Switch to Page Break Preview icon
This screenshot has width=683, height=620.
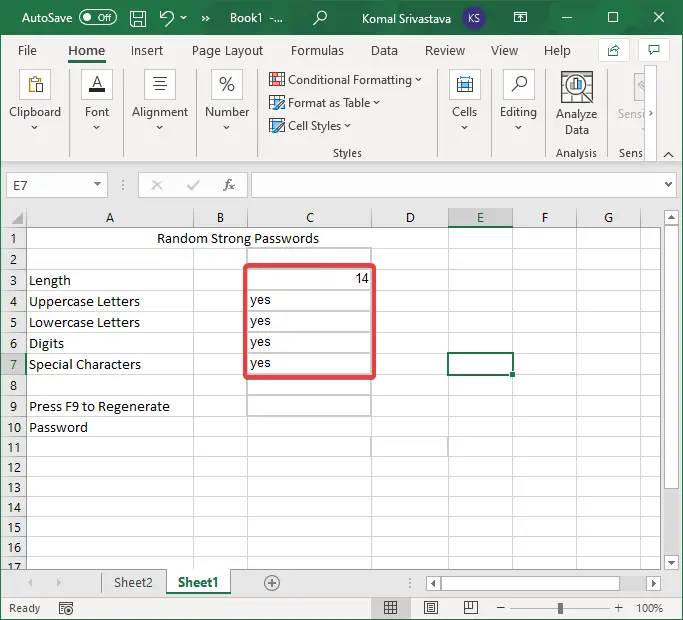point(471,608)
